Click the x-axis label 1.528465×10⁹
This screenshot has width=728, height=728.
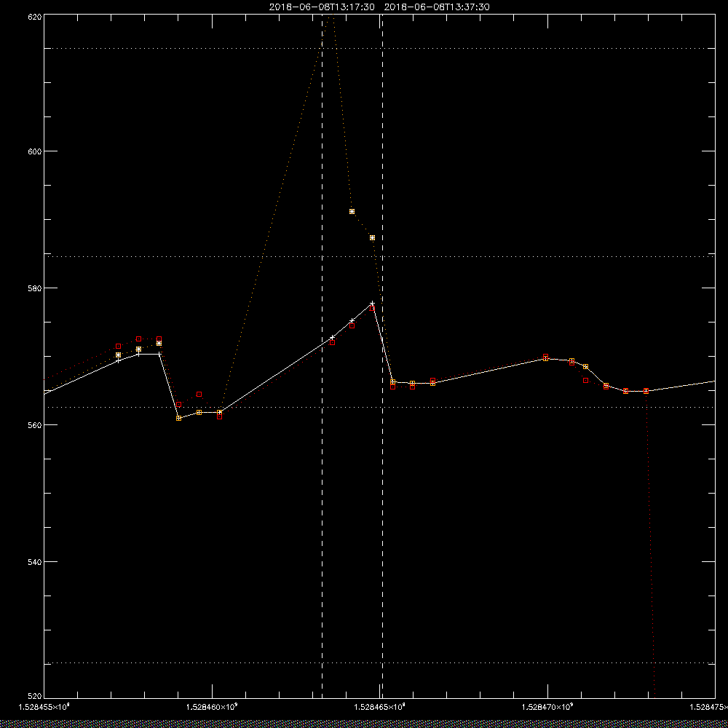coord(379,707)
